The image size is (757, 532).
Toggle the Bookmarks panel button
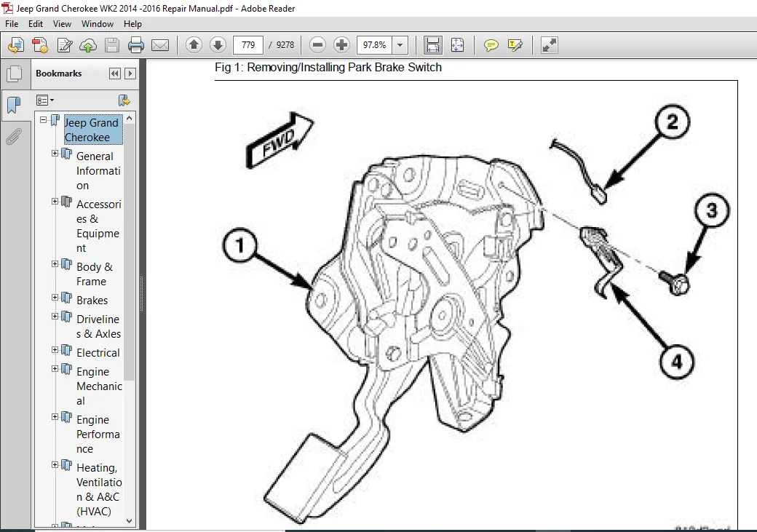click(15, 104)
